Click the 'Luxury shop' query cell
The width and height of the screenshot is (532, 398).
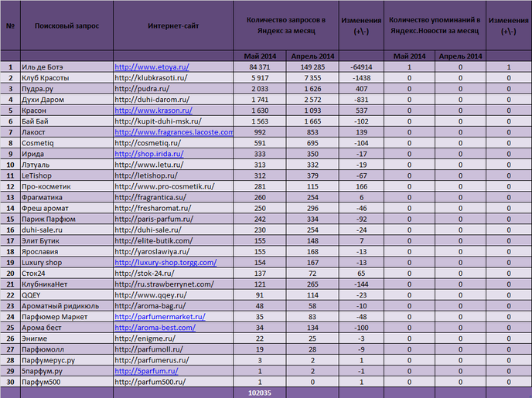click(66, 263)
